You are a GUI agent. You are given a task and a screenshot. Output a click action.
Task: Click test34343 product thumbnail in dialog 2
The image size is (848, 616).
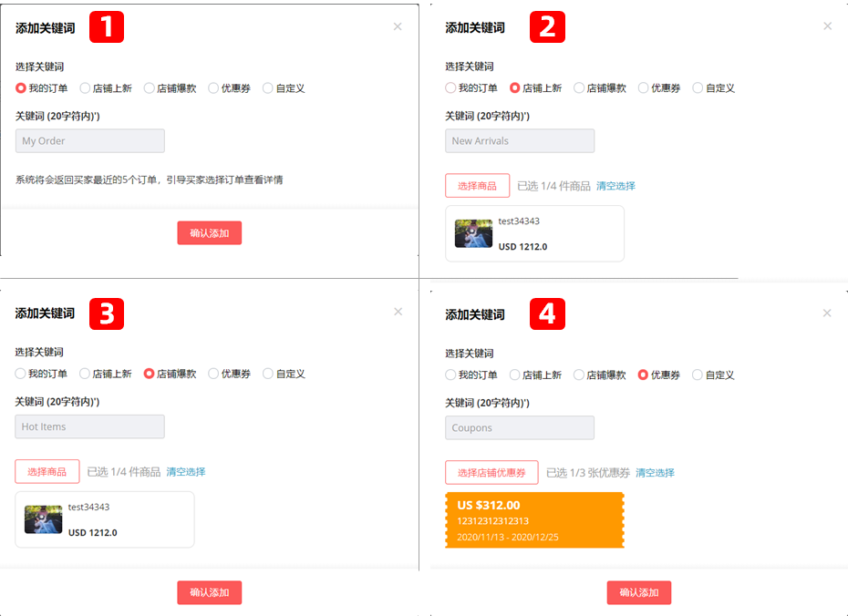473,233
